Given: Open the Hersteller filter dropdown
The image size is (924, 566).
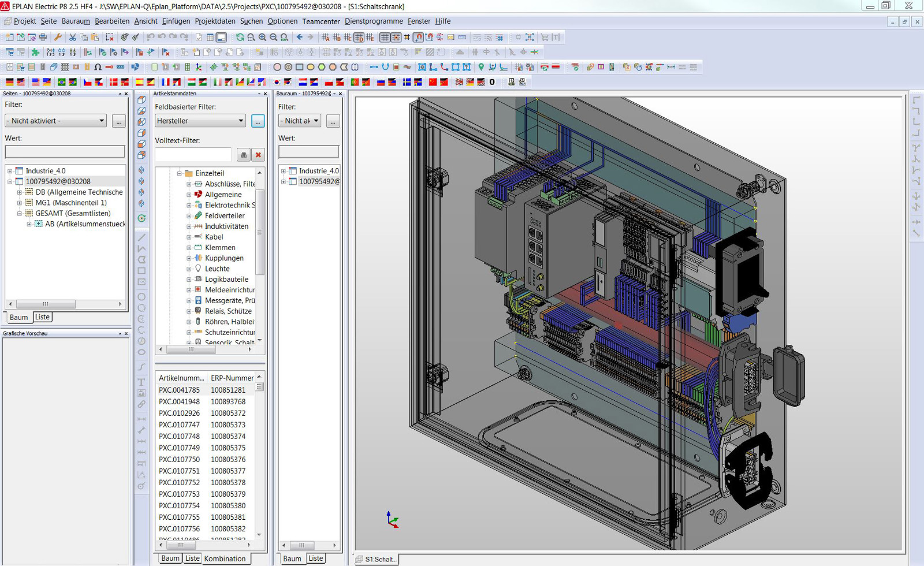Looking at the screenshot, I should point(241,121).
